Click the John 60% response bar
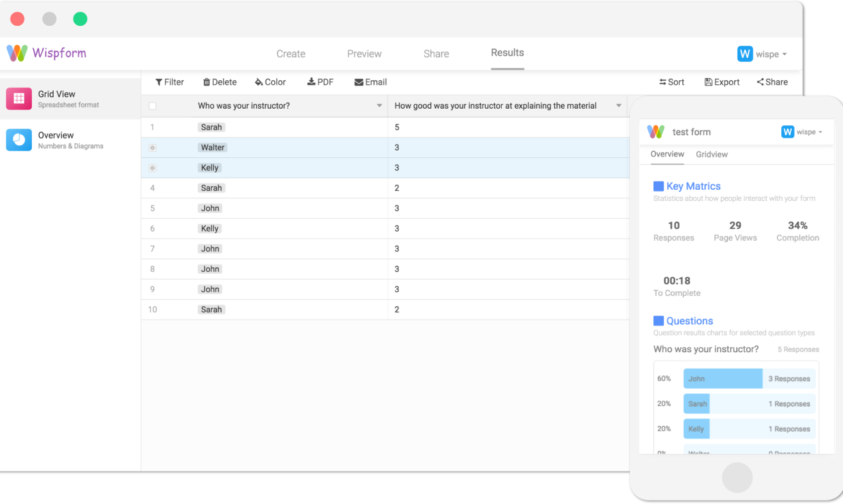843x504 pixels. tap(749, 379)
